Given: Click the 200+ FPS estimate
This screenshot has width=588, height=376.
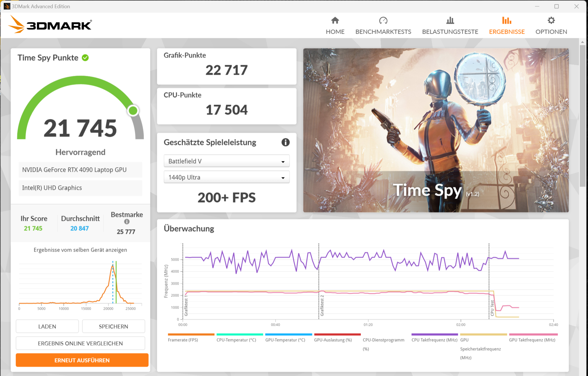Looking at the screenshot, I should (x=226, y=198).
